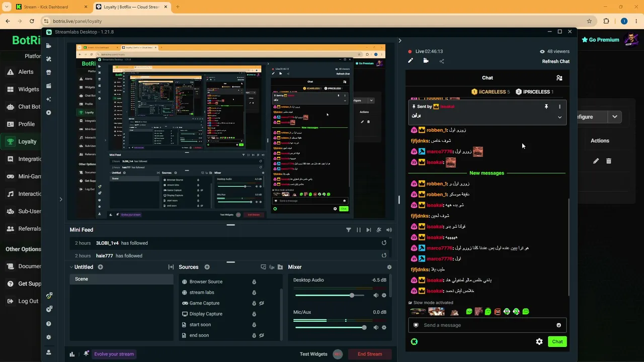Open the scene transitions icon

pos(171,267)
